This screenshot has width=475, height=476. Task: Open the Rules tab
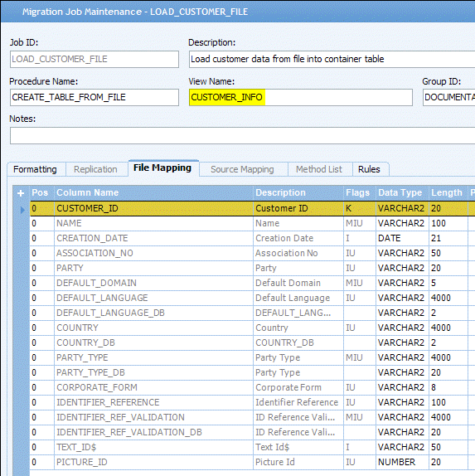coord(369,169)
